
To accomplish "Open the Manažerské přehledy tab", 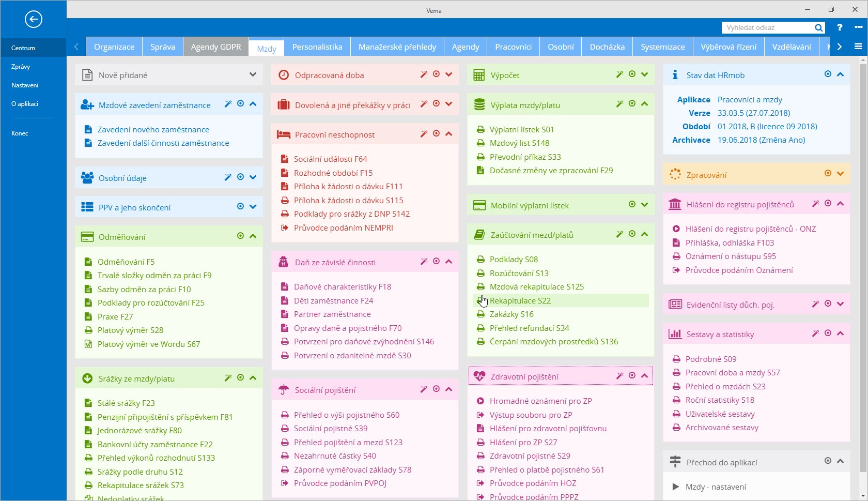I will pyautogui.click(x=397, y=47).
